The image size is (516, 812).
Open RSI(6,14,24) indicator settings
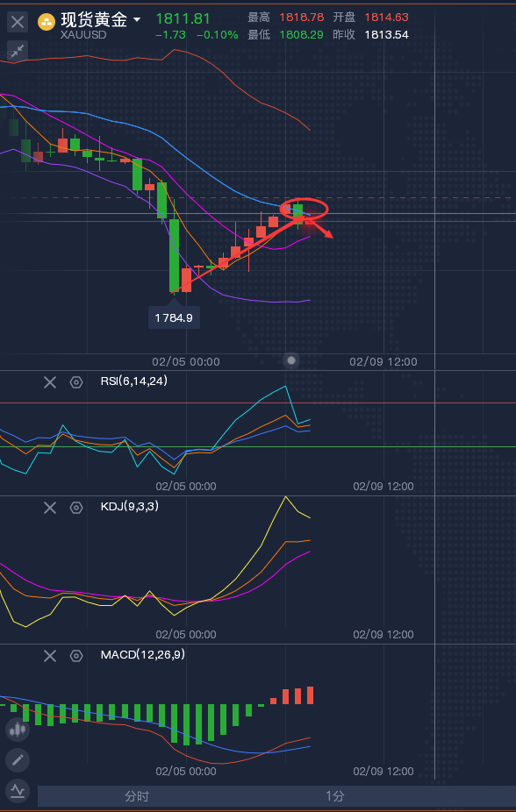pos(76,382)
